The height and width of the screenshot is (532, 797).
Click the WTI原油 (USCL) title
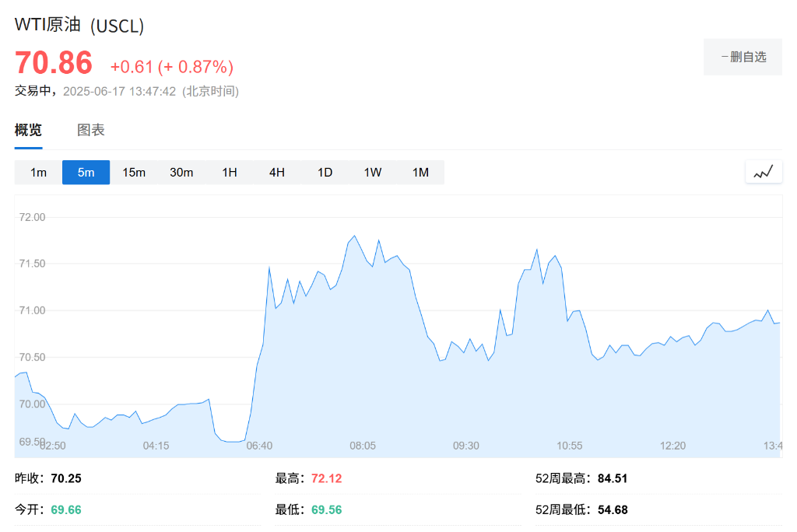pyautogui.click(x=79, y=25)
